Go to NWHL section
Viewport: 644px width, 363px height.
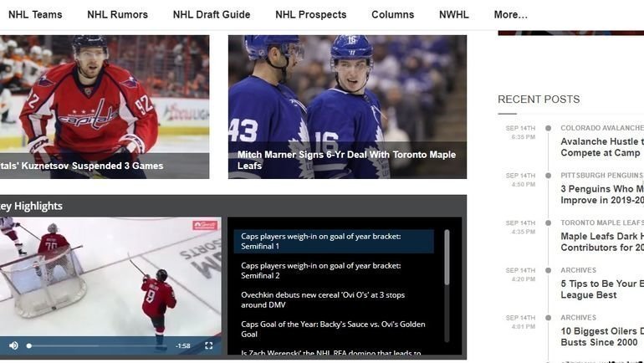[454, 14]
